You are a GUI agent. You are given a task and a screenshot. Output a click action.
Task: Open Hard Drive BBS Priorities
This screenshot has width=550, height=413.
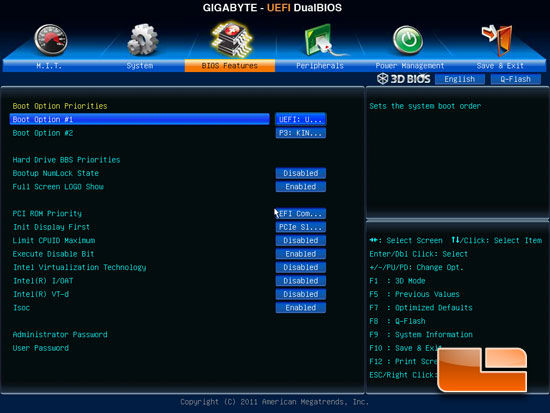pyautogui.click(x=66, y=160)
